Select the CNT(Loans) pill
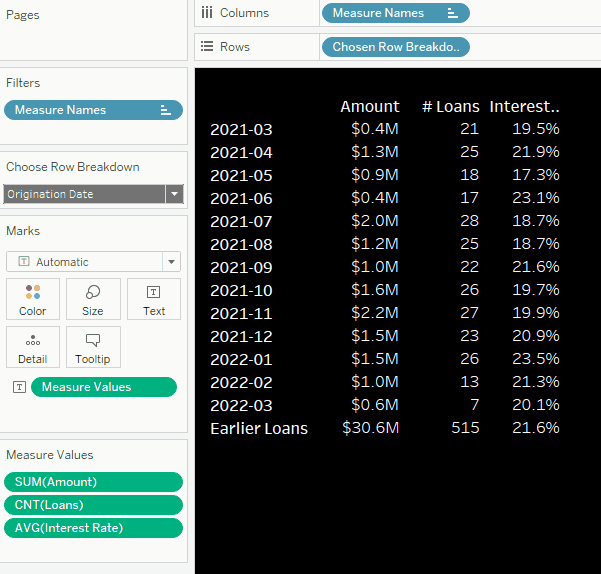This screenshot has height=574, width=601. pos(93,505)
